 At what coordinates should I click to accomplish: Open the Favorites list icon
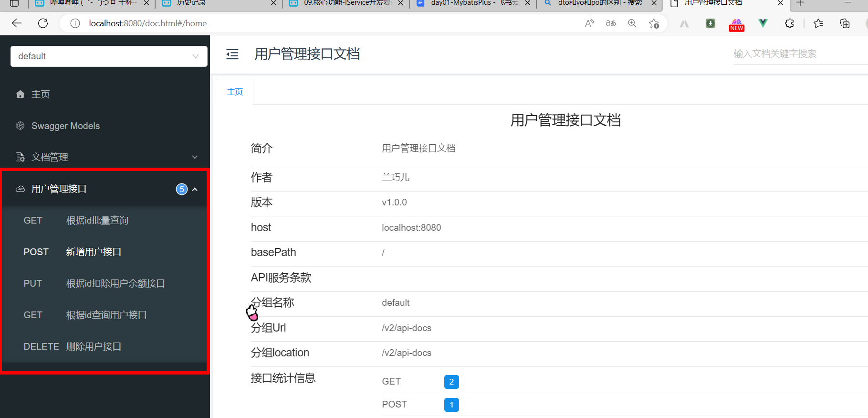tap(818, 23)
